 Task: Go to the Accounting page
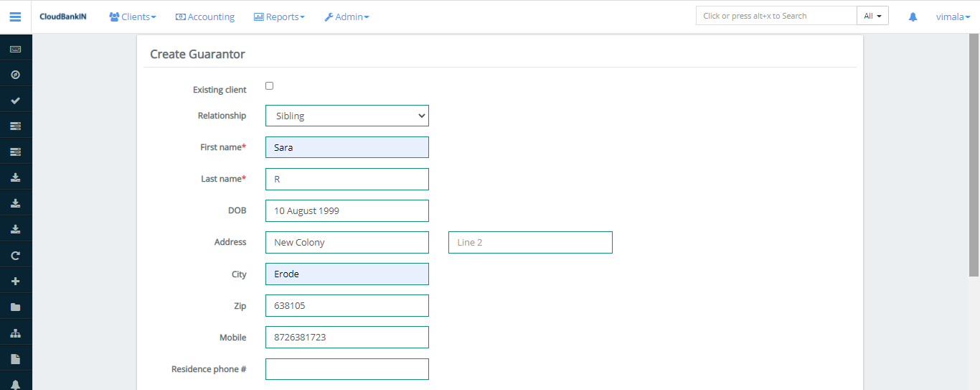(x=205, y=17)
